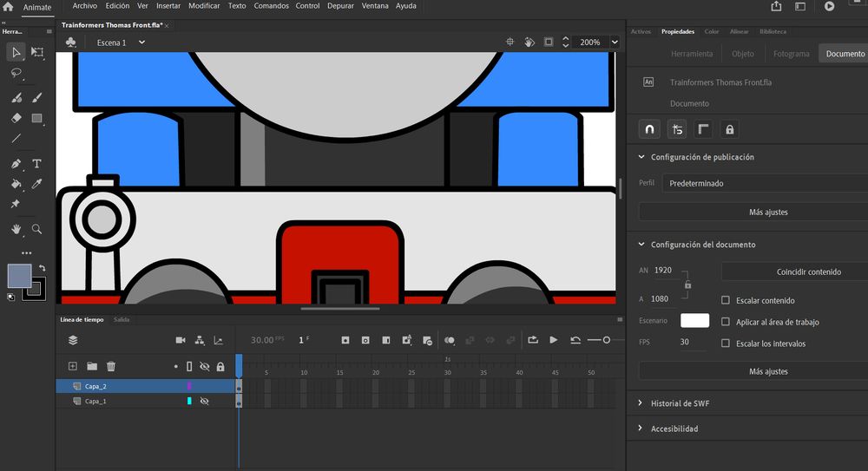Select the Eraser tool
This screenshot has height=471, width=868.
(16, 118)
